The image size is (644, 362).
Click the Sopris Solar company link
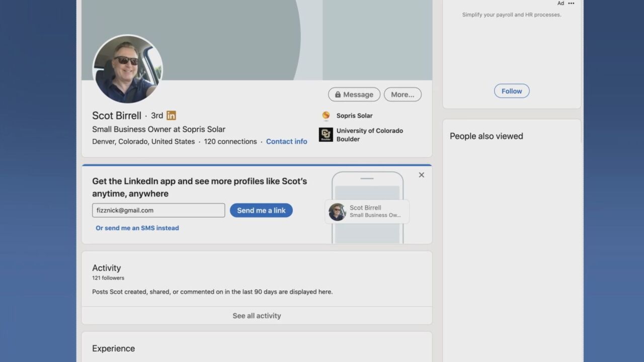(x=355, y=116)
